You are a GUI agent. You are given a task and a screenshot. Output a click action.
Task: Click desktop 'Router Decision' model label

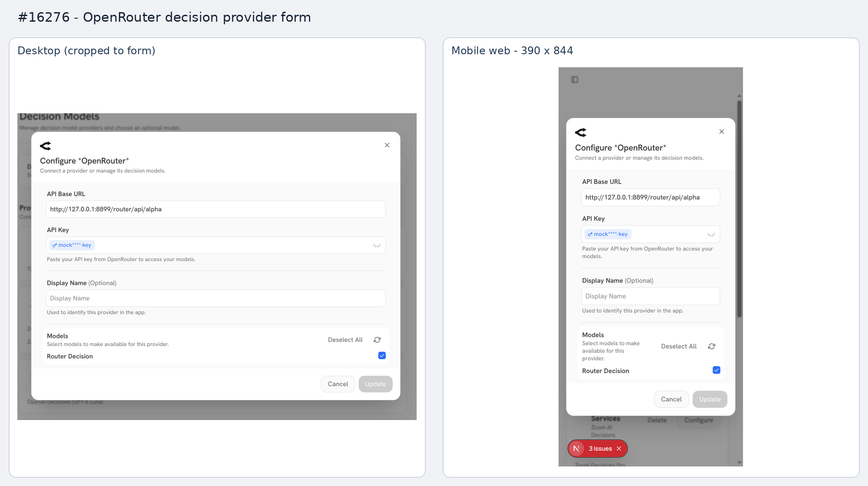click(70, 356)
